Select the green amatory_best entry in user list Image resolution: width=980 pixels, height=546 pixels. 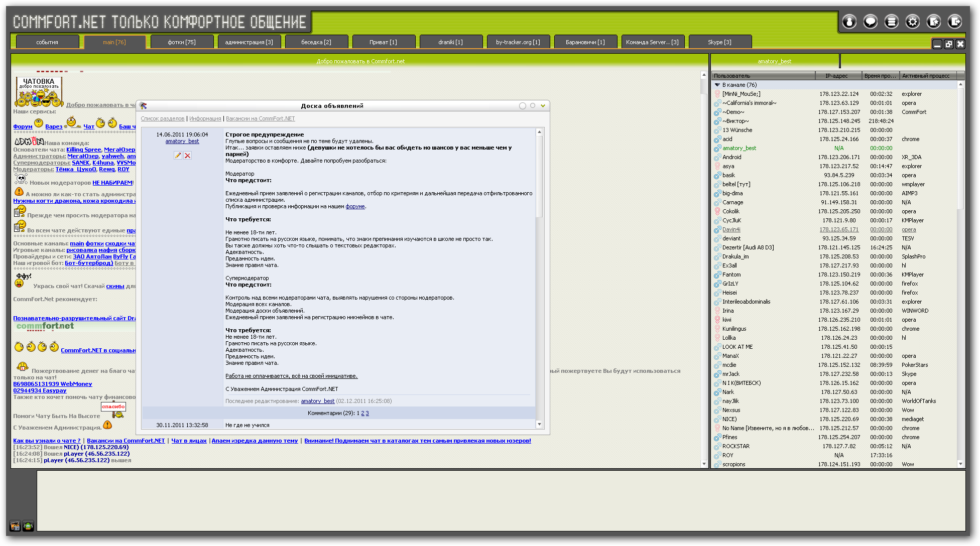(739, 148)
